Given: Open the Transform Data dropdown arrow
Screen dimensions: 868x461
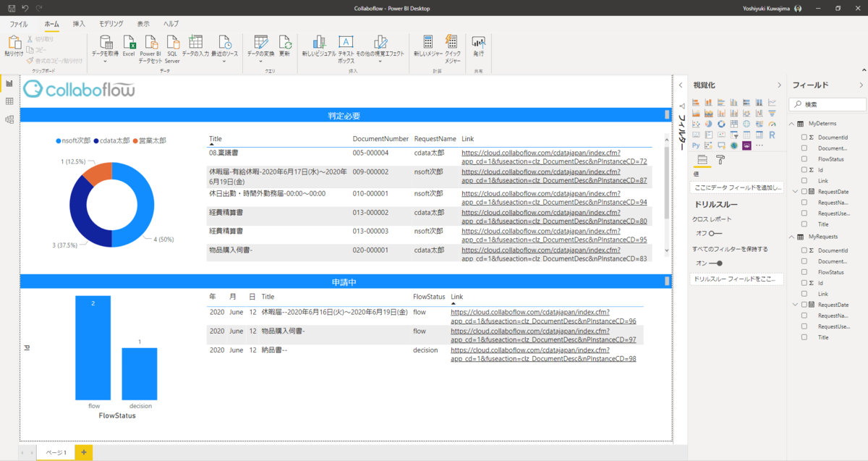Looking at the screenshot, I should pyautogui.click(x=261, y=62).
